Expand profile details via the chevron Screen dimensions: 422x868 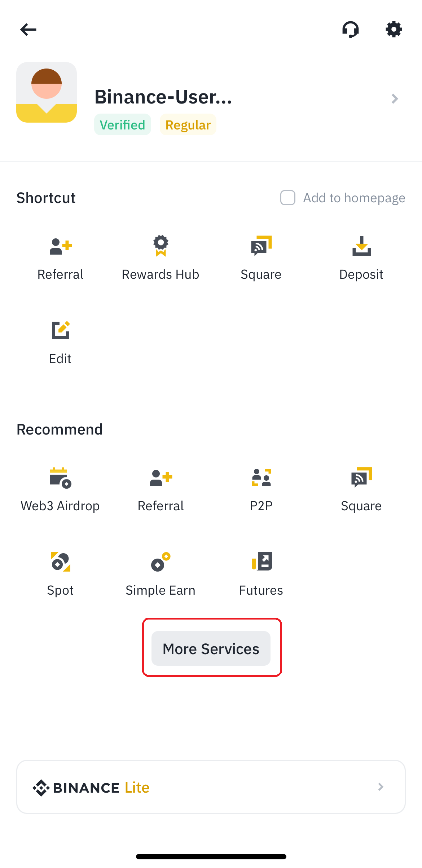395,98
